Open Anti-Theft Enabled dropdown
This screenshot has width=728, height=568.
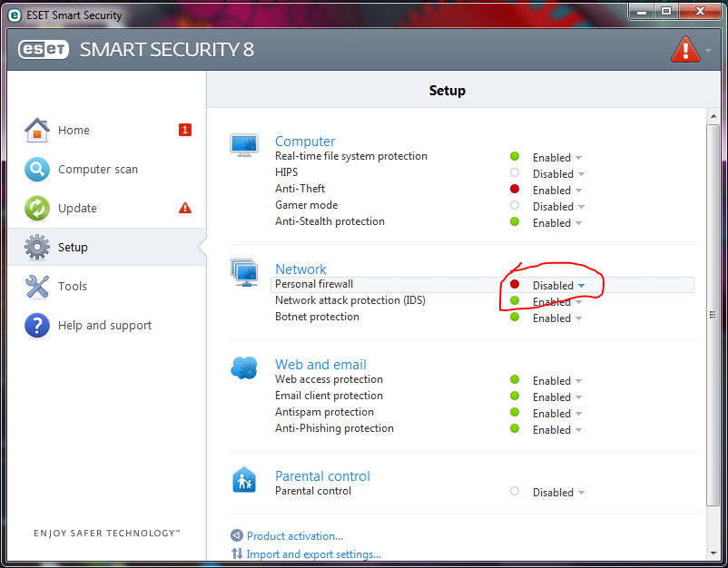point(557,191)
